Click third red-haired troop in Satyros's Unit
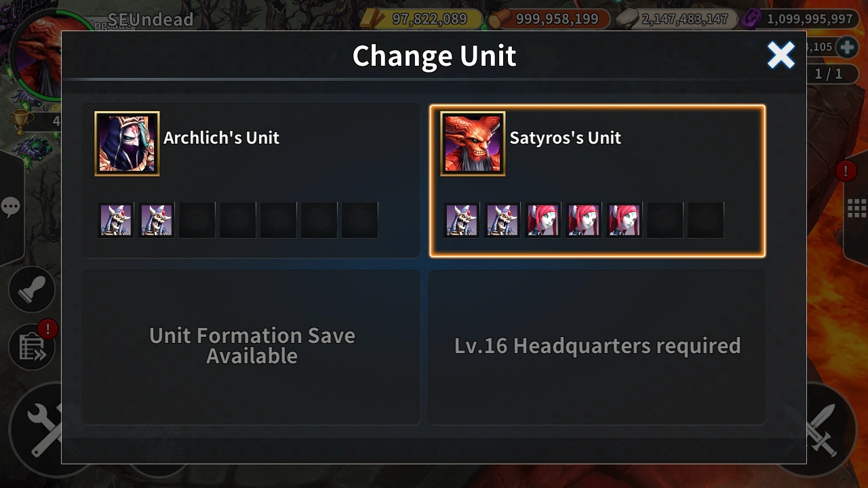The height and width of the screenshot is (488, 868). [625, 220]
